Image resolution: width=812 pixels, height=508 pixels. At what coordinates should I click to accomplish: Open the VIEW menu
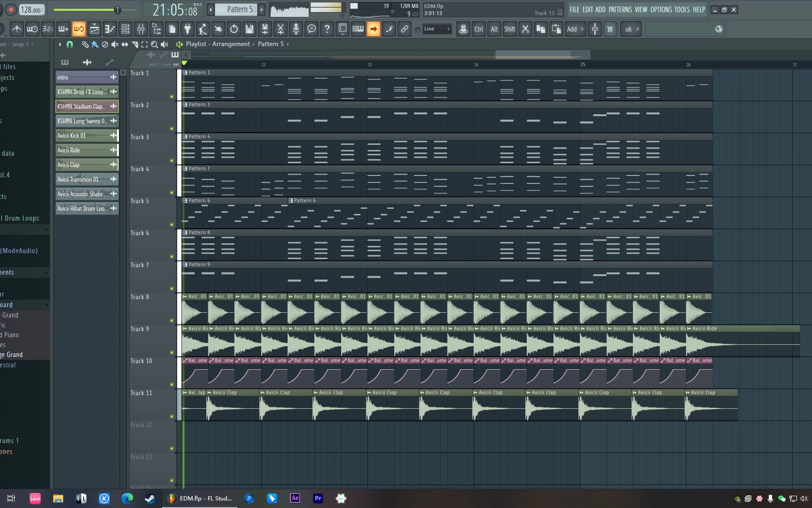coord(641,9)
